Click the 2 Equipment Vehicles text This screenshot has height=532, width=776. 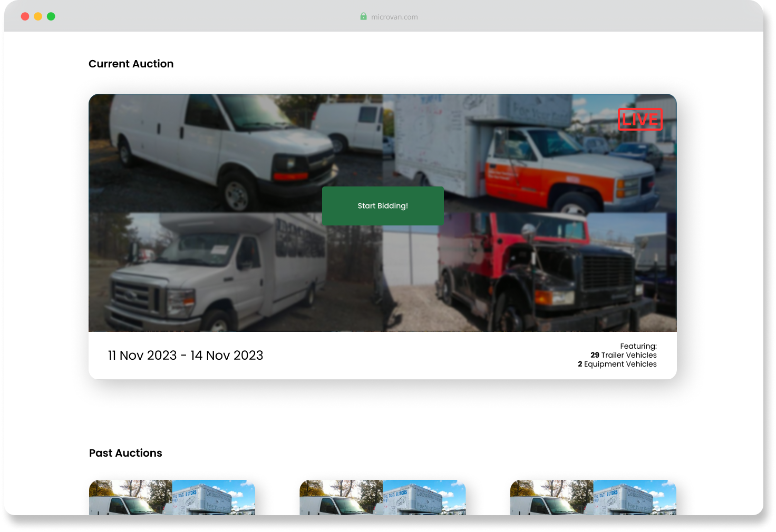617,364
